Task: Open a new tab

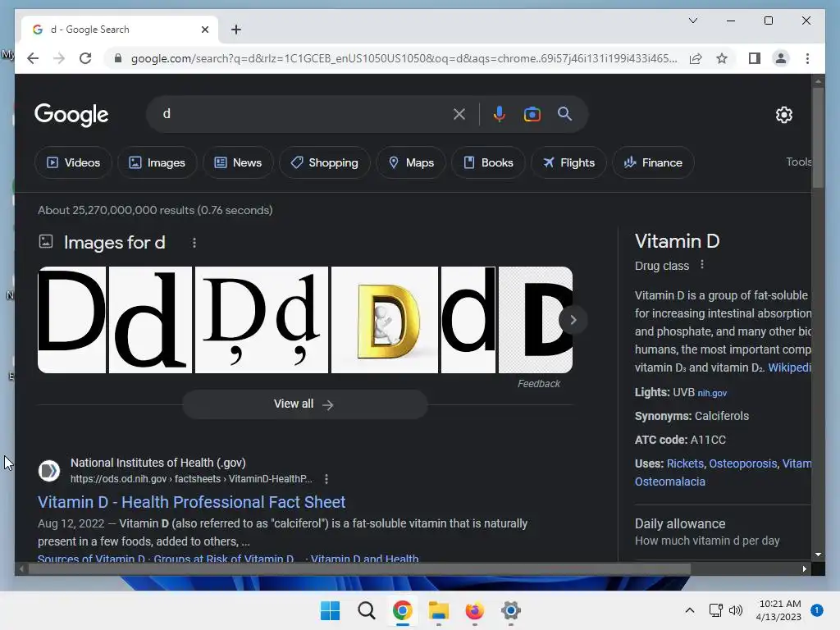Action: (x=235, y=30)
